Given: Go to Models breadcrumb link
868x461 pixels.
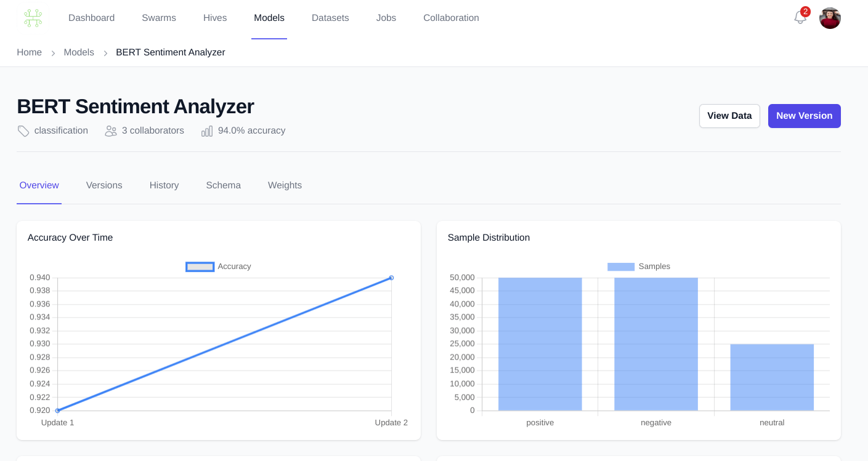Looking at the screenshot, I should pyautogui.click(x=79, y=52).
